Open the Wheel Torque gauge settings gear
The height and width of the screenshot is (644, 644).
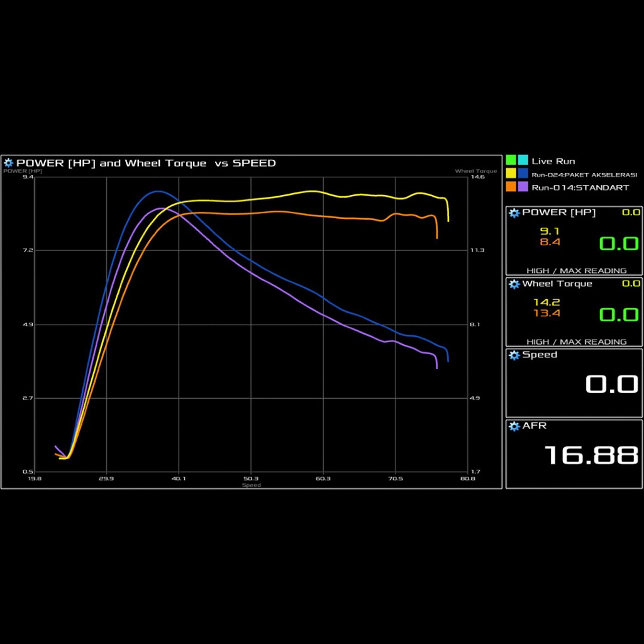514,284
